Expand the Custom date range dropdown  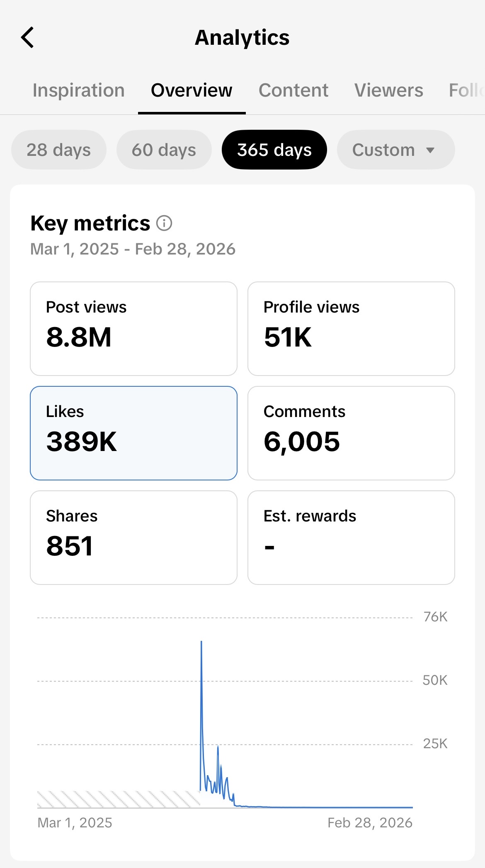click(396, 150)
